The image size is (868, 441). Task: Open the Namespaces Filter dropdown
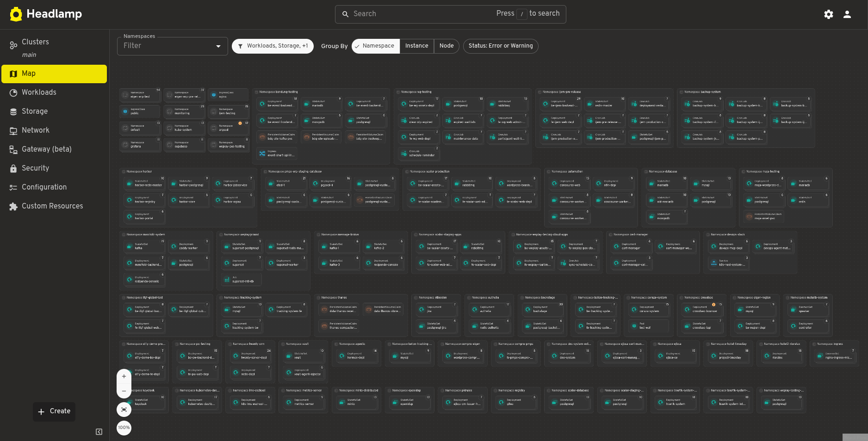pyautogui.click(x=172, y=46)
